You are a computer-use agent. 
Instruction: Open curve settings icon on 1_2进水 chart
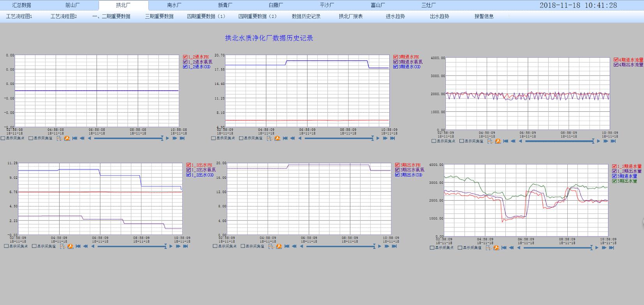(59, 138)
